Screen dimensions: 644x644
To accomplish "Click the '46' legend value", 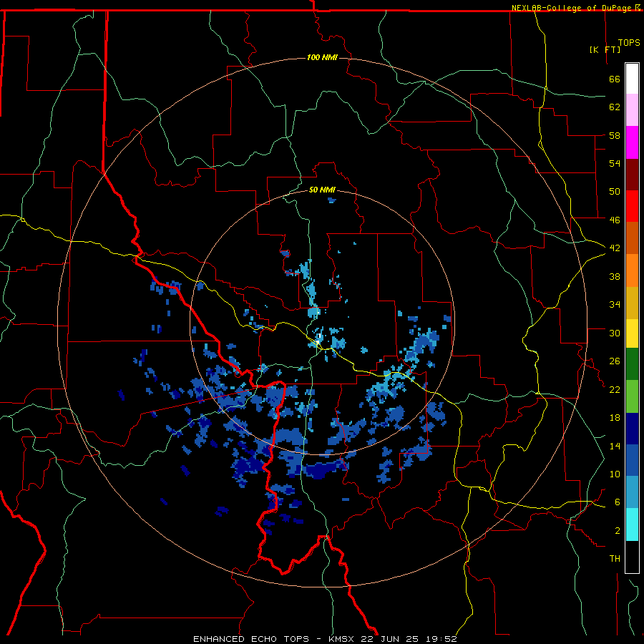I will 615,220.
